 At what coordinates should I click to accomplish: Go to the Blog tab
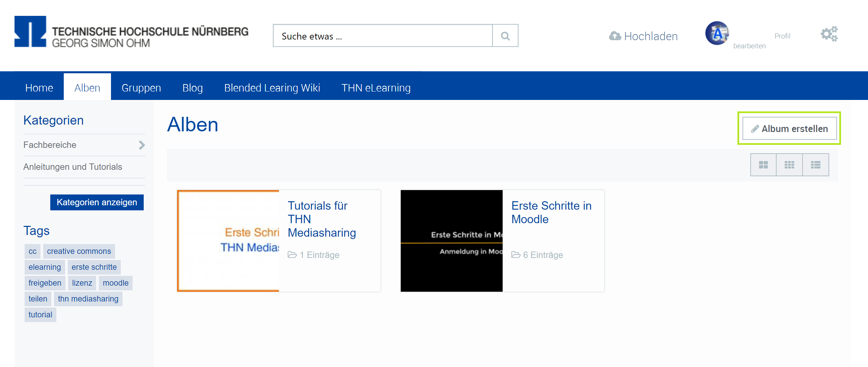192,88
